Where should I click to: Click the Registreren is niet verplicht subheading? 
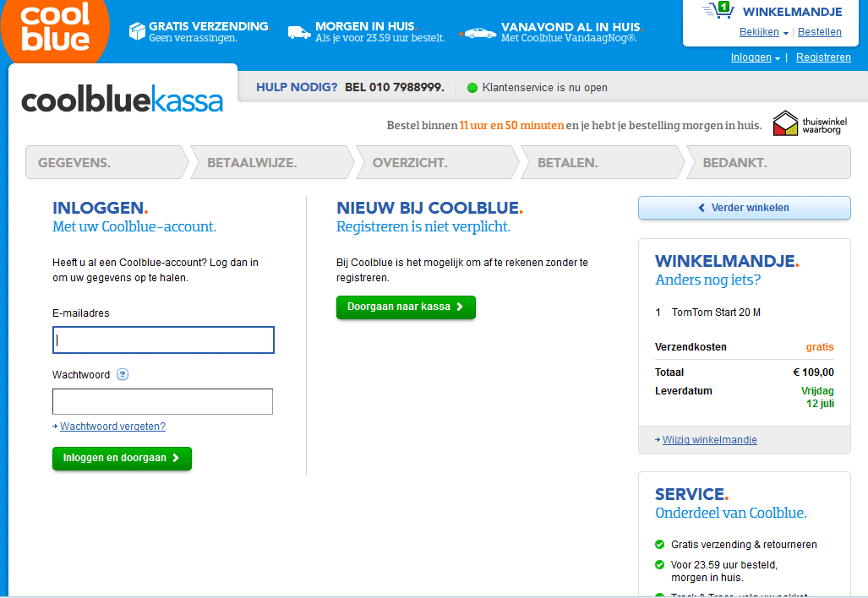pos(423,227)
